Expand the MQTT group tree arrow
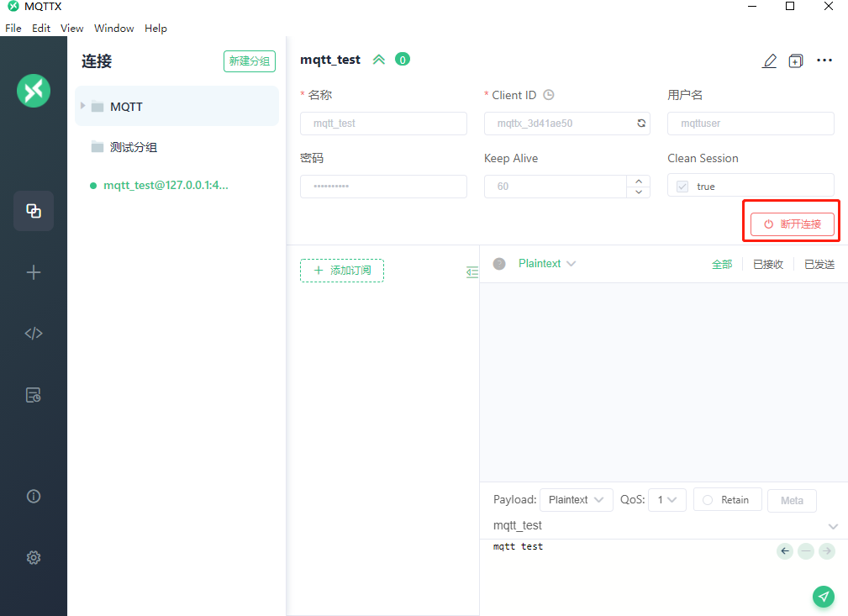The image size is (848, 616). coord(82,106)
